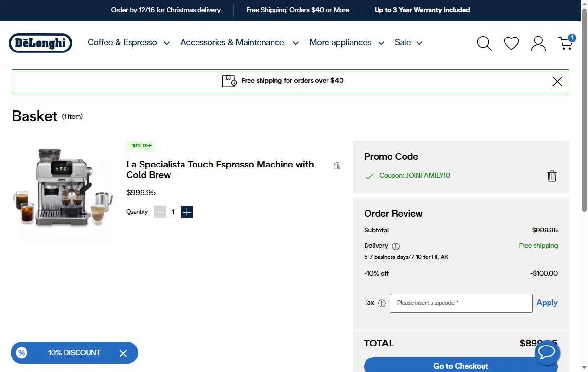This screenshot has width=588, height=372.
Task: Click the '-$100.00' discount amount
Action: click(544, 274)
